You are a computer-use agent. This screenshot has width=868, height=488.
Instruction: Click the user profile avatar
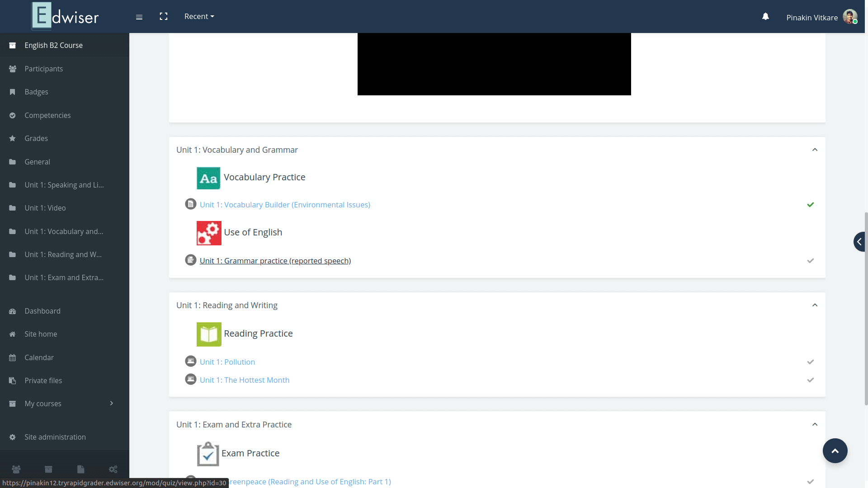click(x=850, y=17)
